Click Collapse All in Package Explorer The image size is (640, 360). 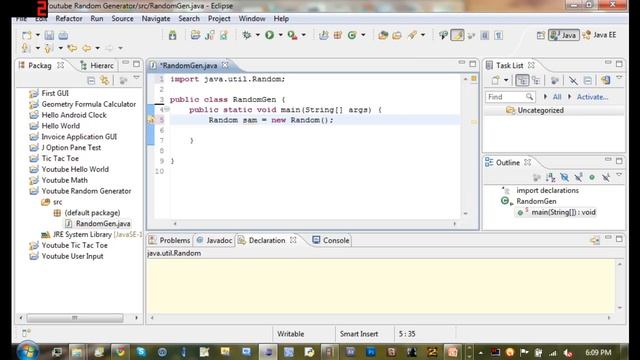[x=91, y=80]
